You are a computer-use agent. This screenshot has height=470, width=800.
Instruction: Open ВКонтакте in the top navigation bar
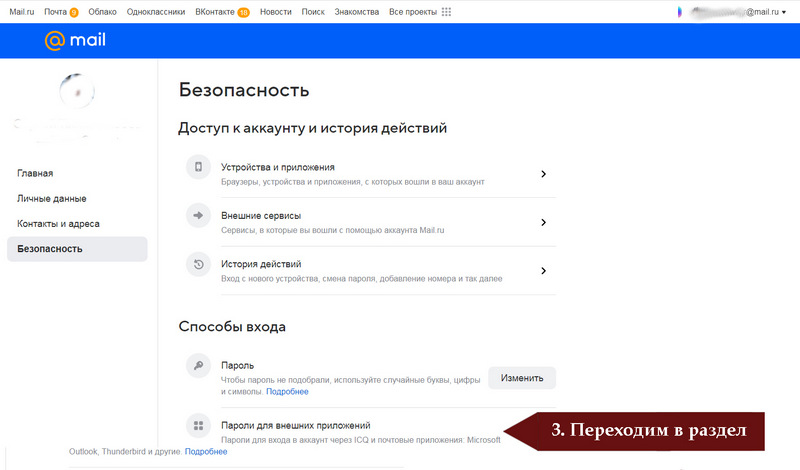coord(216,11)
